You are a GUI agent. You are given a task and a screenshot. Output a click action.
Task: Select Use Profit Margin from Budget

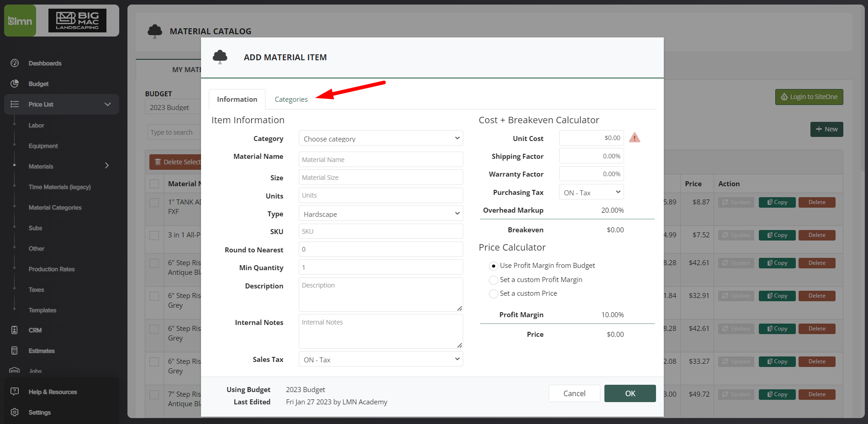(493, 266)
